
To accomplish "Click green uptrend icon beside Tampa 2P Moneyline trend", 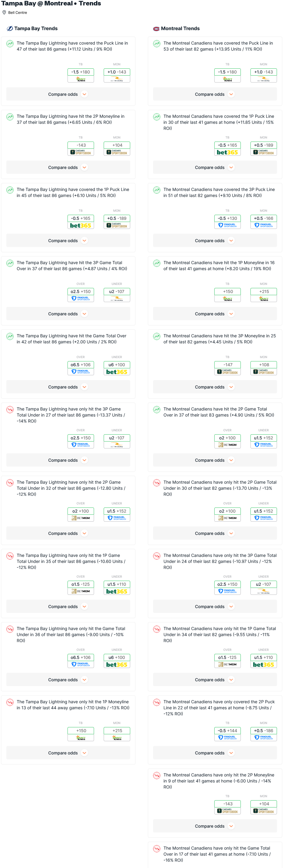I will (10, 117).
